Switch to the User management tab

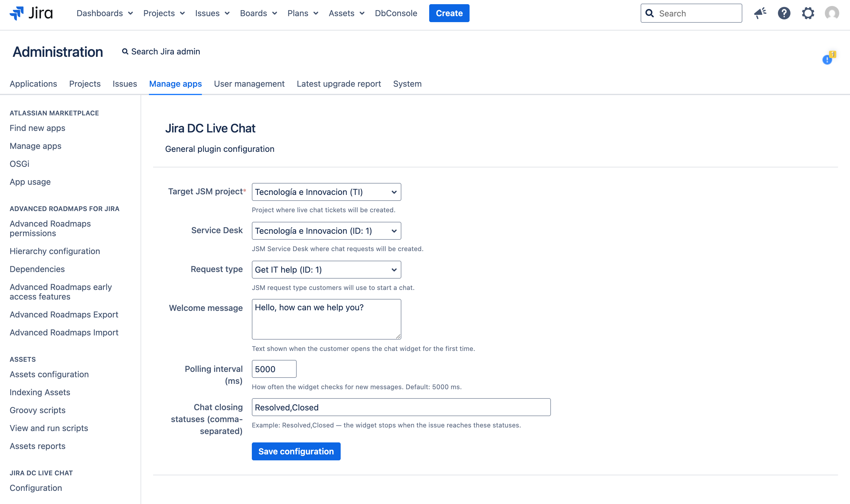coord(249,84)
